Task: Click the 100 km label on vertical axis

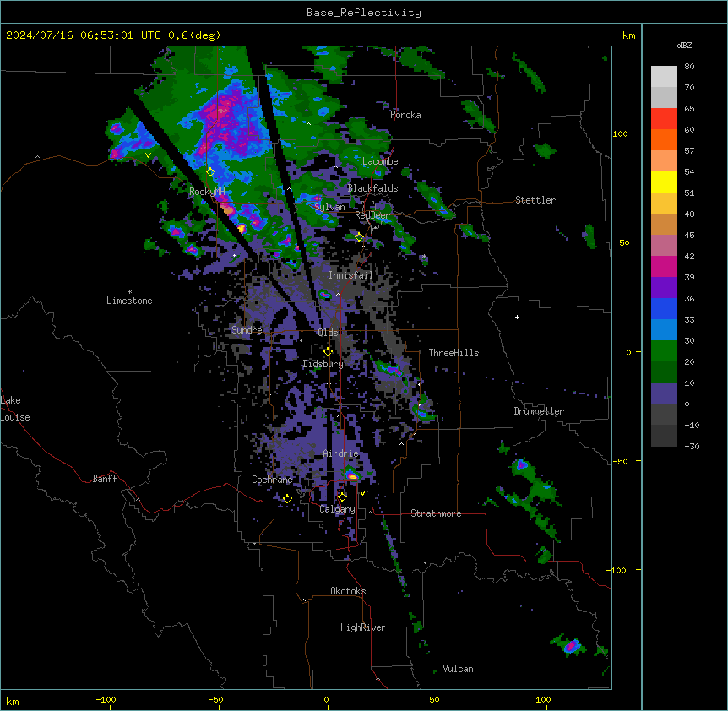Action: 620,133
